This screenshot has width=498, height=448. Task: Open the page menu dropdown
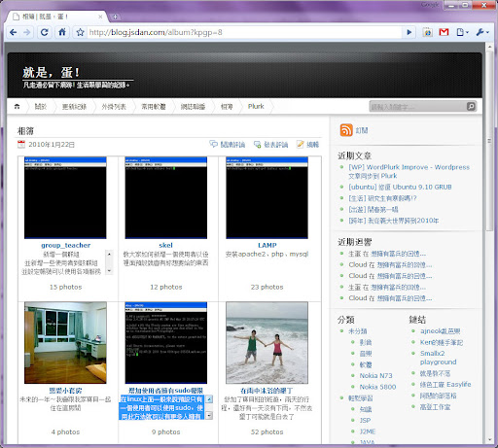(x=463, y=32)
